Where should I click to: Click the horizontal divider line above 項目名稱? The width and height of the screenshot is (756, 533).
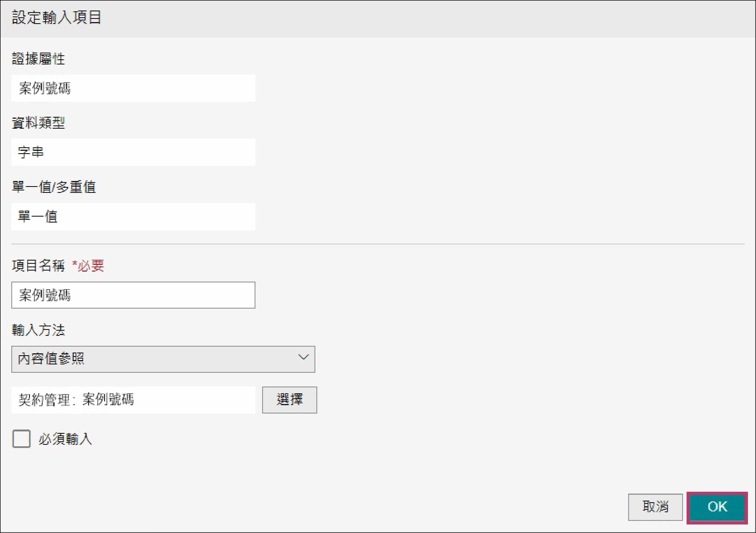point(378,244)
